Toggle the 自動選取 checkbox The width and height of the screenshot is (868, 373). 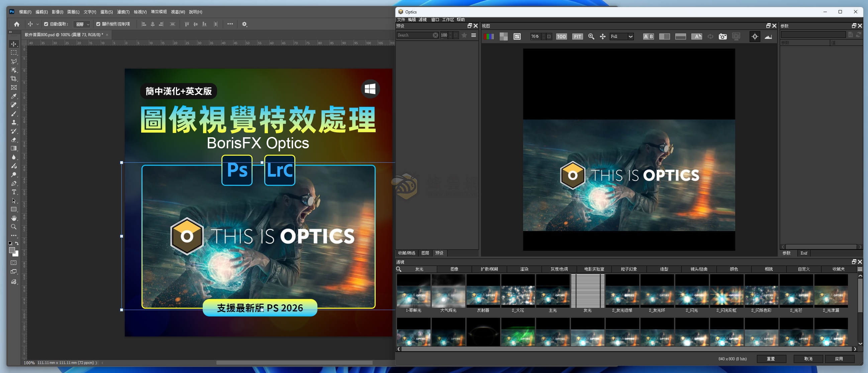tap(46, 24)
